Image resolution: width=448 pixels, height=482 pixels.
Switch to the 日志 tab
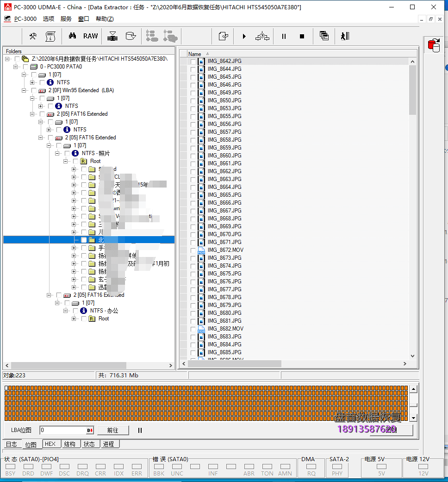coord(12,444)
